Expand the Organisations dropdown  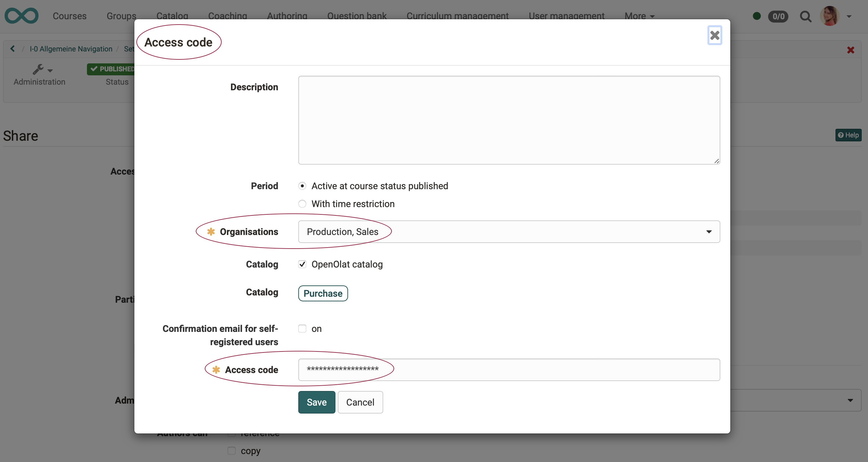click(509, 232)
